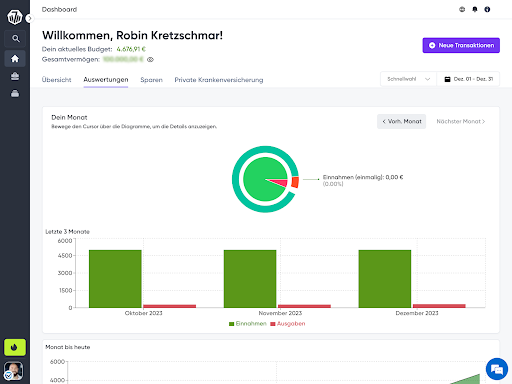The image size is (512, 384).
Task: Open the search icon in sidebar
Action: pos(15,39)
